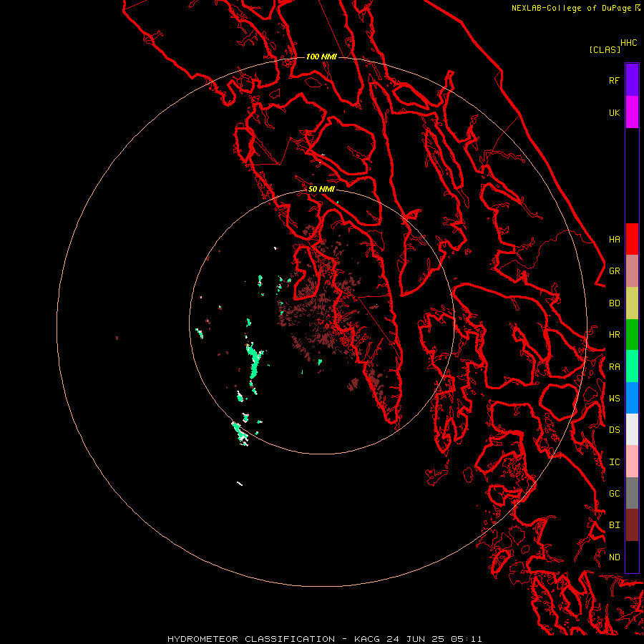Click the 50 NMI range ring label
Image resolution: width=644 pixels, height=644 pixels.
[x=321, y=189]
